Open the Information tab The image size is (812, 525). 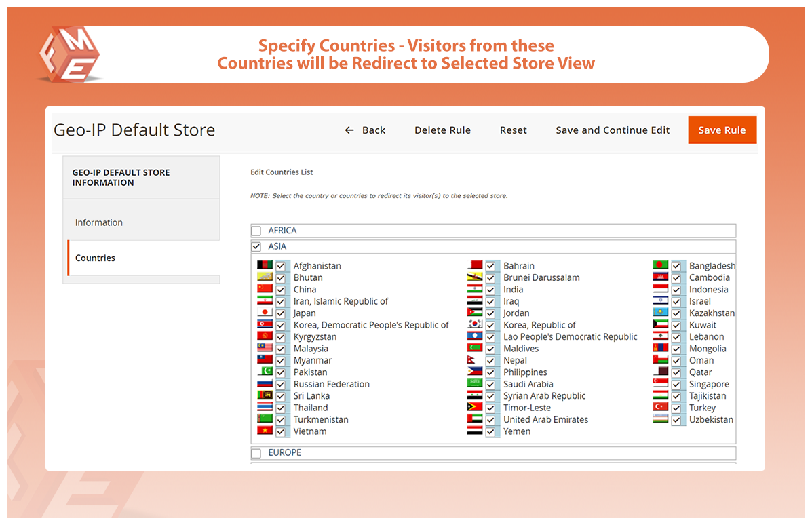[x=99, y=222]
